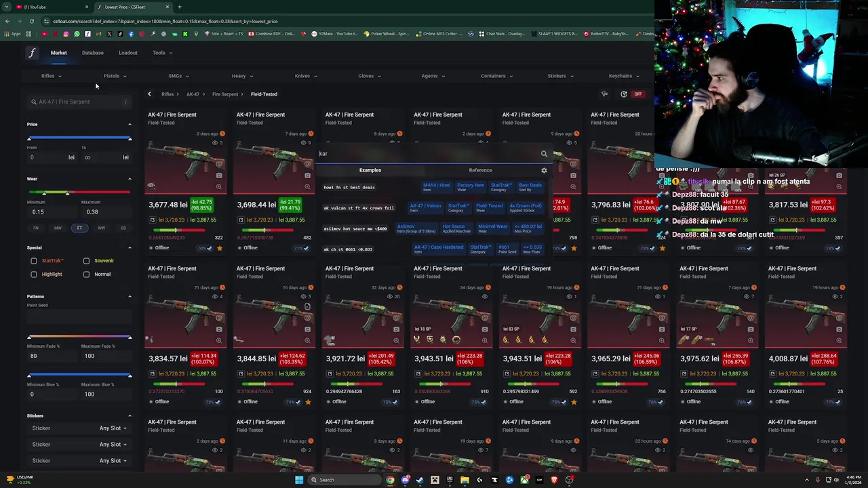
Task: Click the USD/INR widget in the taskbar
Action: pos(19,480)
